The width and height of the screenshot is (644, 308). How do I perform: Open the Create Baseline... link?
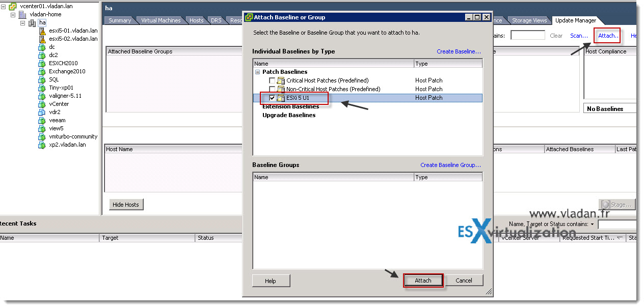click(x=459, y=51)
